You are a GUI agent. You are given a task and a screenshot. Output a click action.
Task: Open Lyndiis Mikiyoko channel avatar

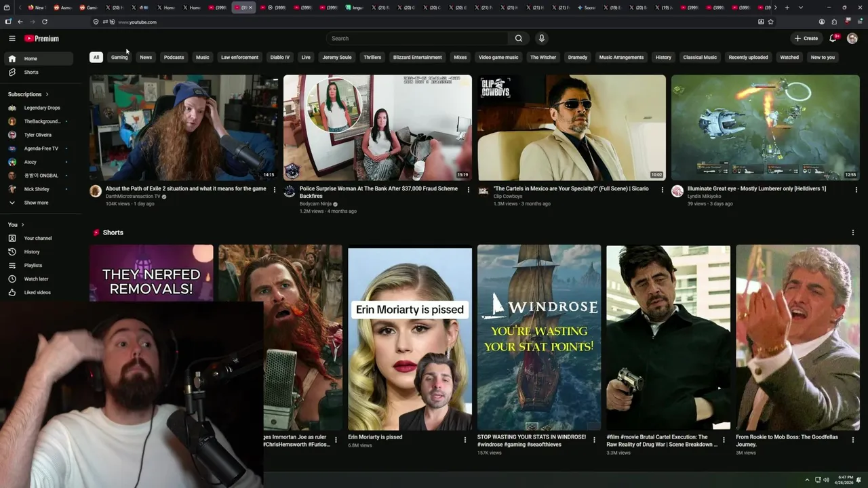677,191
